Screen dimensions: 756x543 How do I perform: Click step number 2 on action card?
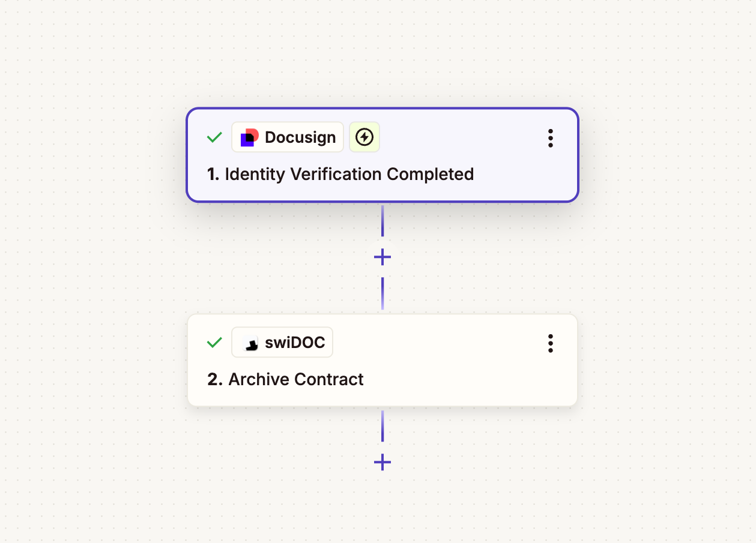214,380
